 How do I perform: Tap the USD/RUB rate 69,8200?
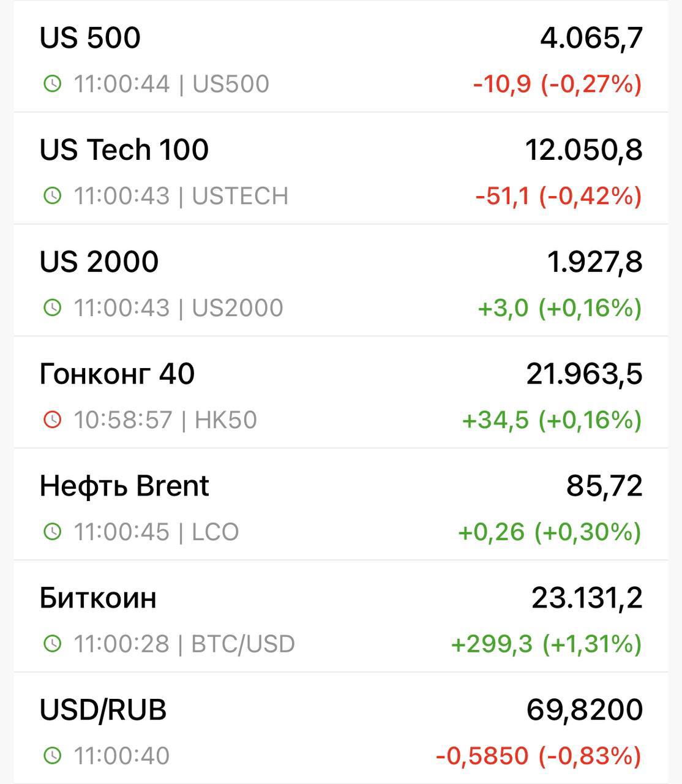[584, 710]
